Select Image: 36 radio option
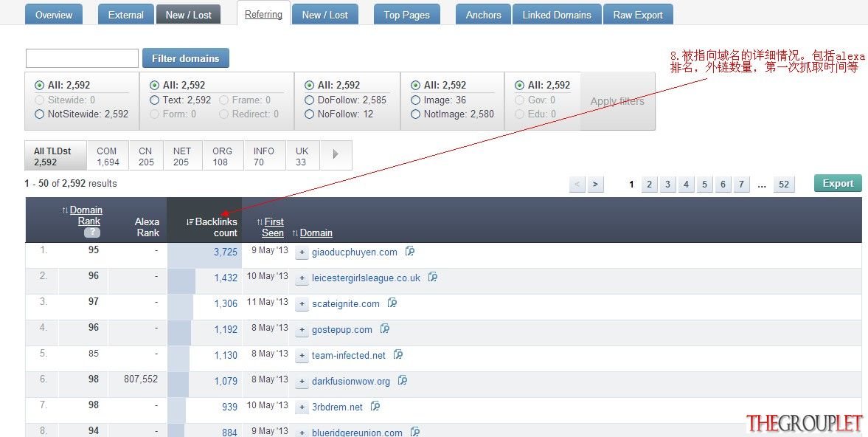The image size is (868, 437). 416,100
